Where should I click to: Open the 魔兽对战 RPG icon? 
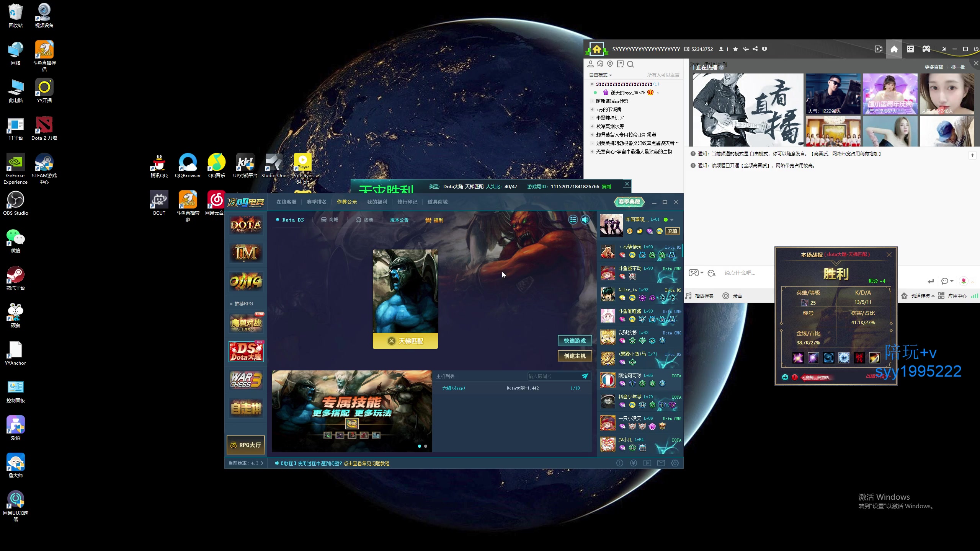(247, 323)
